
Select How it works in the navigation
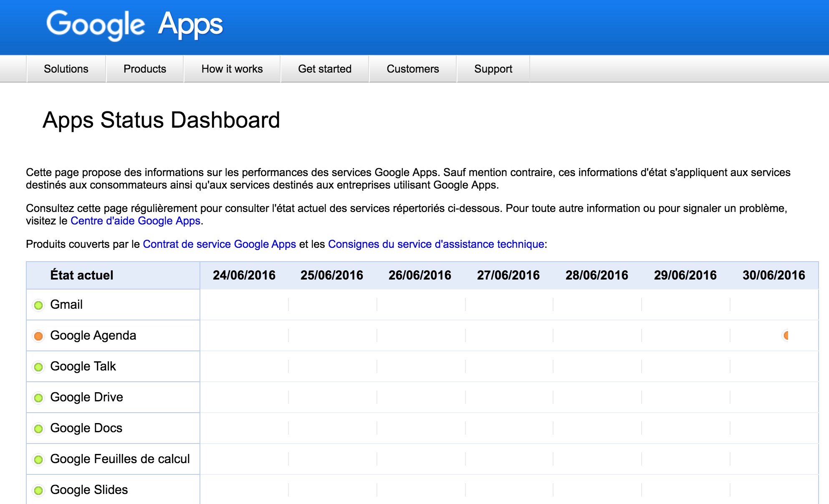232,69
